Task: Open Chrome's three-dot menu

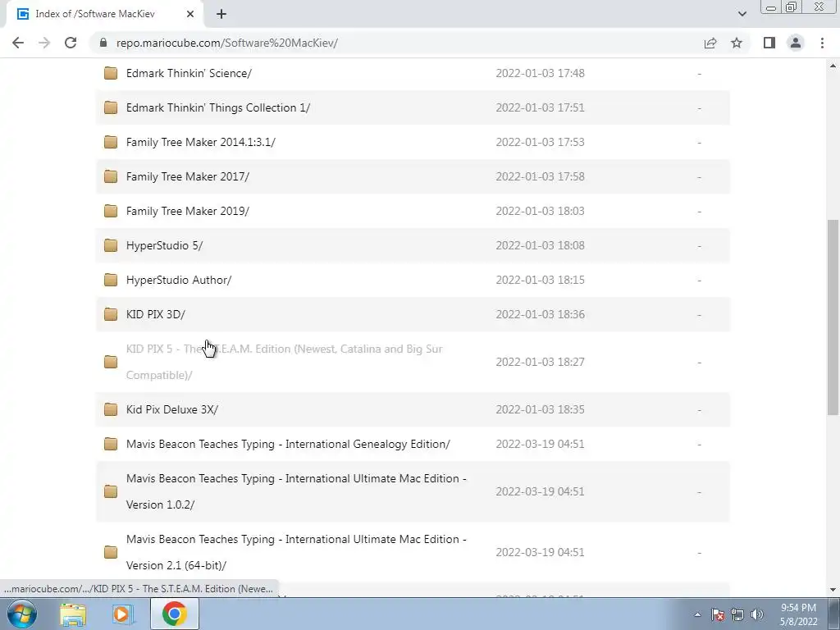Action: click(x=822, y=43)
